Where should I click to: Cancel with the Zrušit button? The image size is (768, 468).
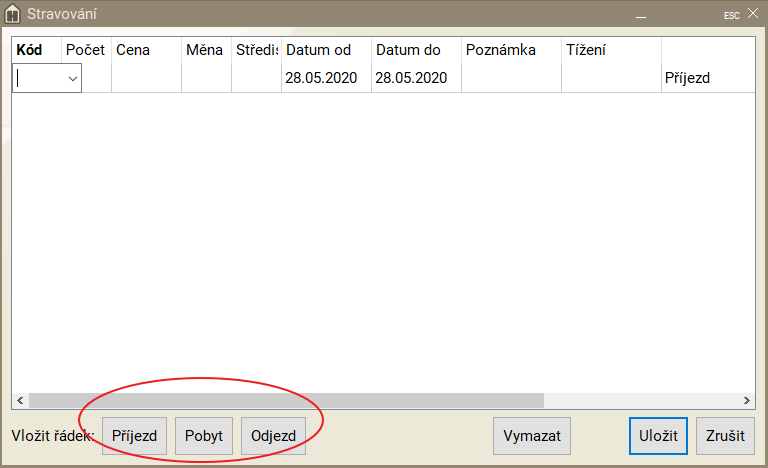pyautogui.click(x=725, y=436)
